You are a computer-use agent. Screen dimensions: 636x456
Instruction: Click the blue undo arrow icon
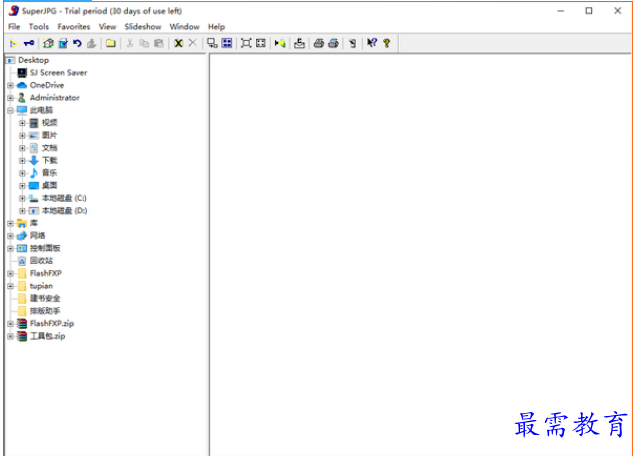click(77, 43)
